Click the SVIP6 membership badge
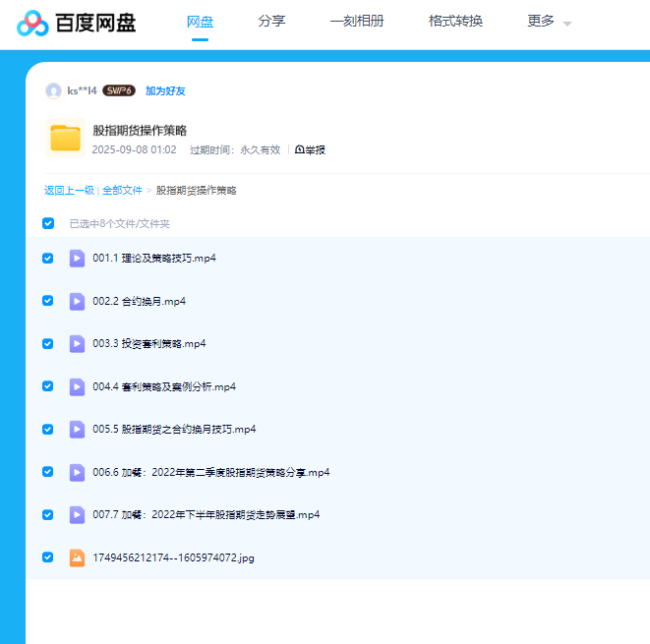 tap(119, 90)
